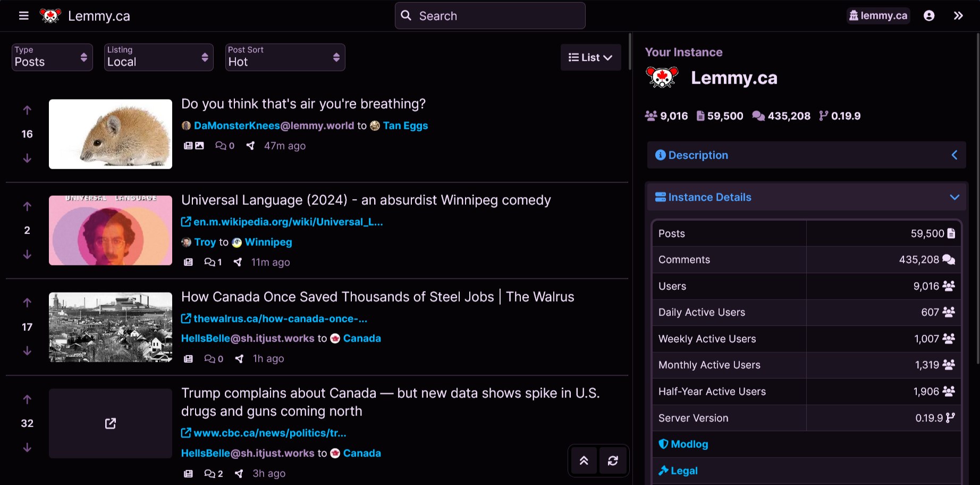This screenshot has height=485, width=980.
Task: Toggle sidebar with double-chevron icon
Action: click(958, 16)
